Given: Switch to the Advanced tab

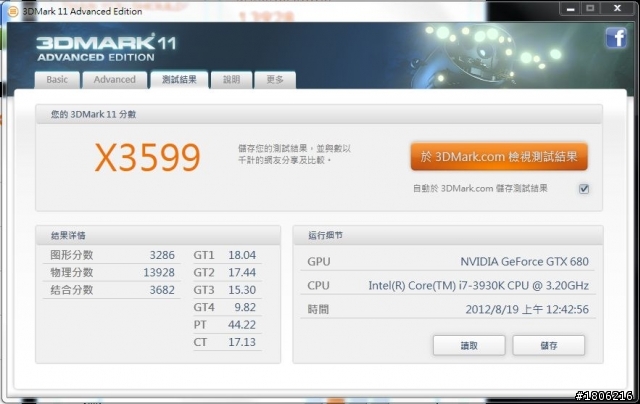Looking at the screenshot, I should [115, 80].
